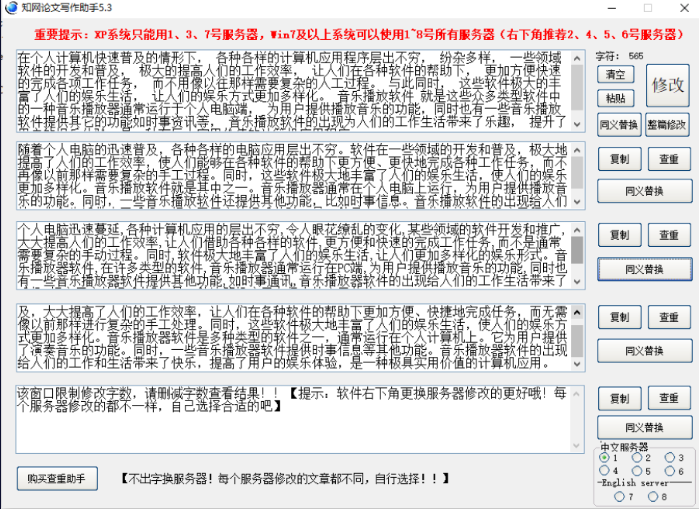Select Chinese server 2 radio button
699x509 pixels.
point(636,458)
